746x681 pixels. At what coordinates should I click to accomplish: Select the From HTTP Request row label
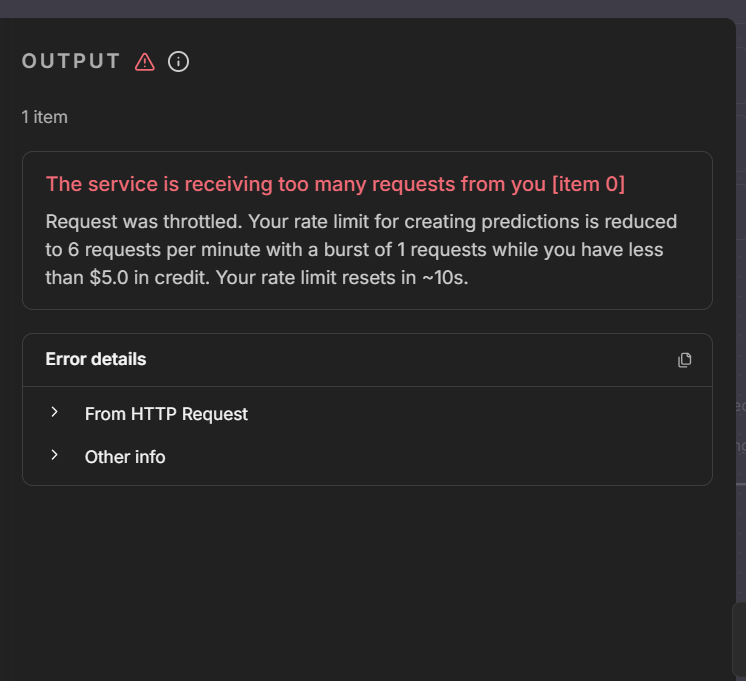click(x=166, y=414)
